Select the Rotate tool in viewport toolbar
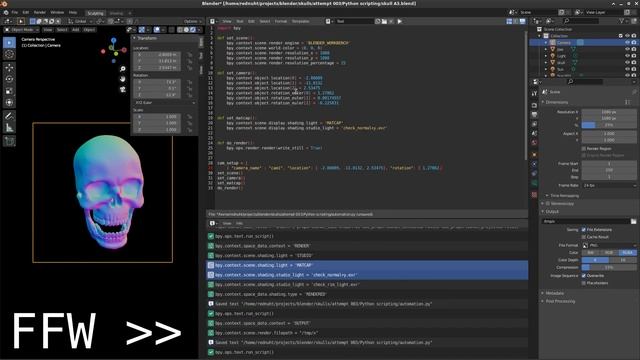 tap(9, 79)
